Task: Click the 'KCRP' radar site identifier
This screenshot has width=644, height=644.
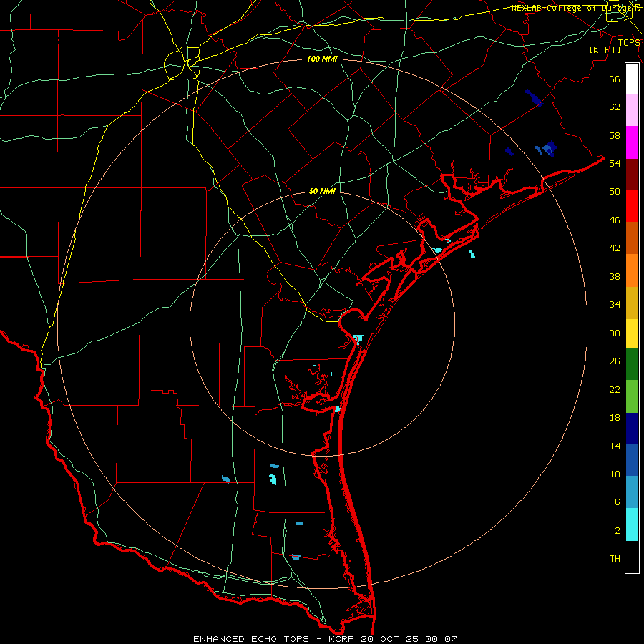Action: 342,639
